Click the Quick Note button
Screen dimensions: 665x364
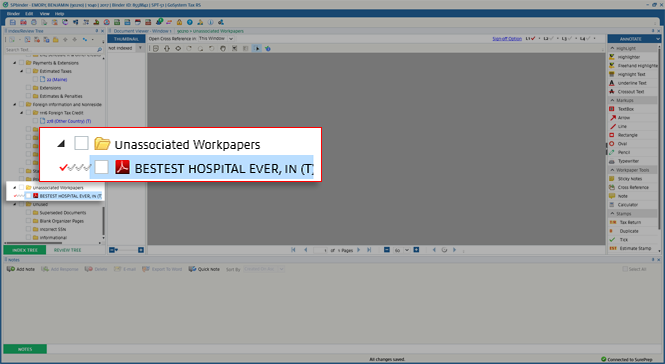click(x=204, y=269)
